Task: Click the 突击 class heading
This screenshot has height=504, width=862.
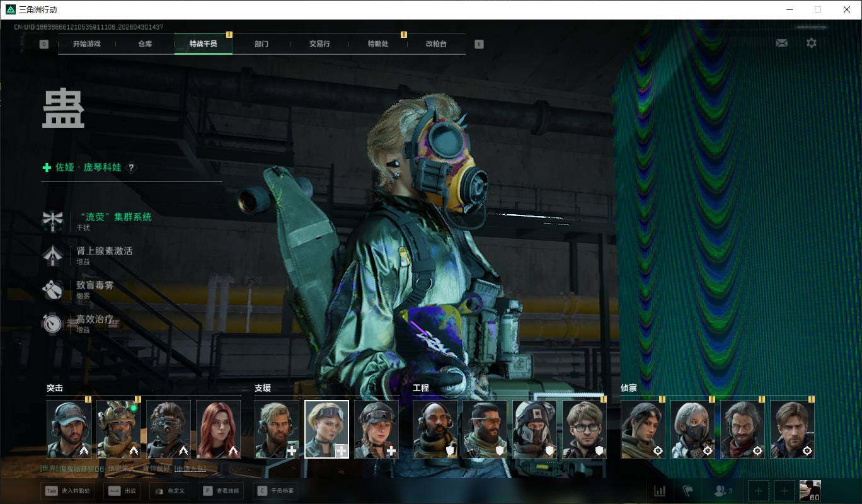Action: pyautogui.click(x=55, y=388)
